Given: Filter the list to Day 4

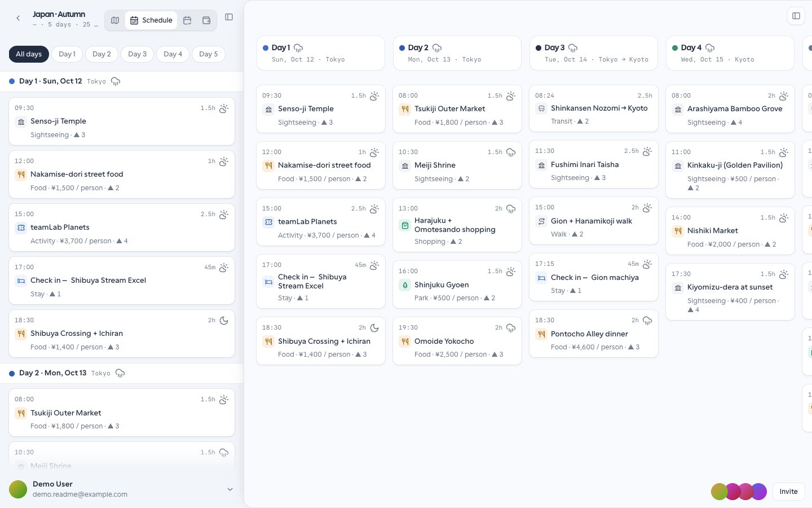Looking at the screenshot, I should [173, 54].
